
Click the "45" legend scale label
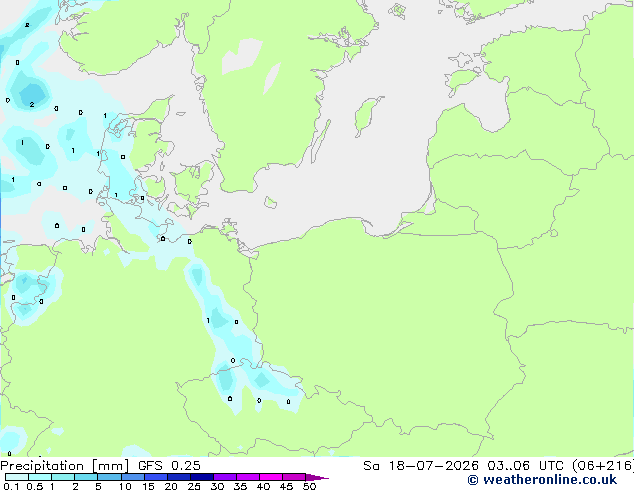[x=286, y=486]
